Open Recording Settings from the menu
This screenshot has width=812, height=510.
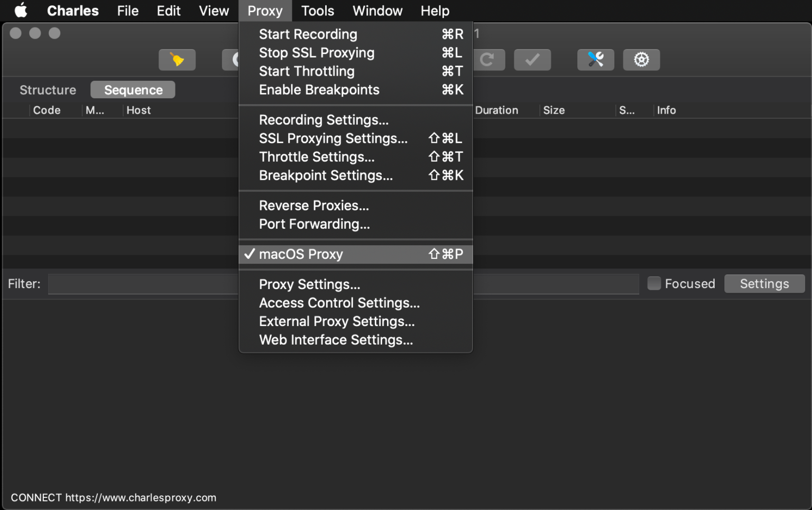point(323,120)
